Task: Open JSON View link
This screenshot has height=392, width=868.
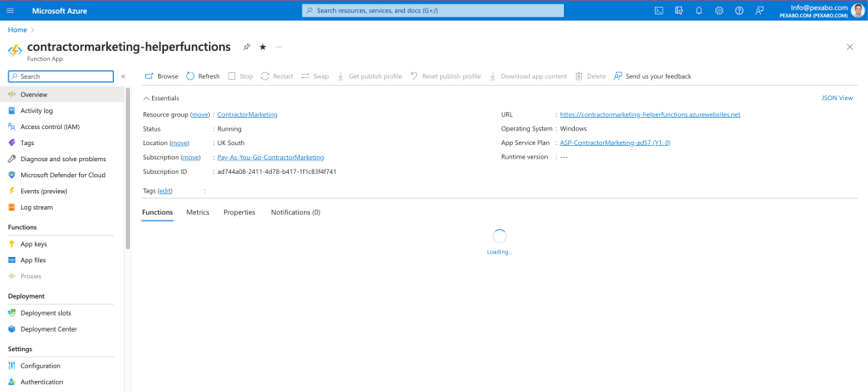Action: (837, 98)
